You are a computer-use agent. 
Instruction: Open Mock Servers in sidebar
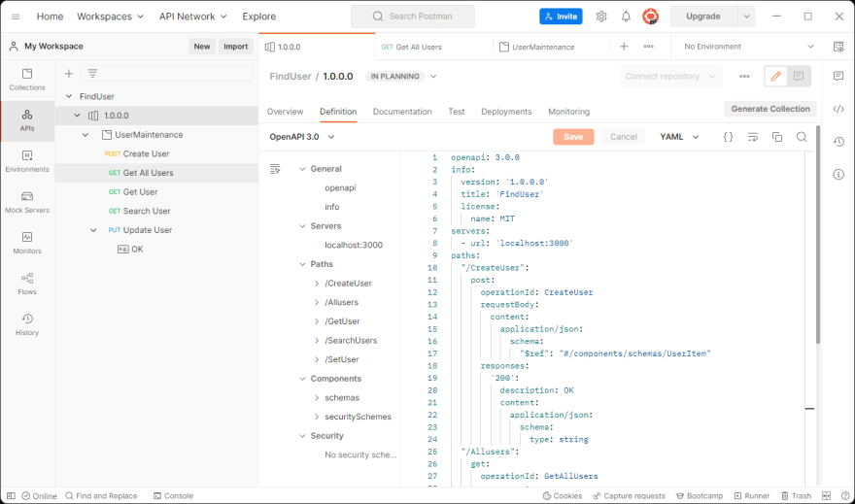click(x=27, y=202)
